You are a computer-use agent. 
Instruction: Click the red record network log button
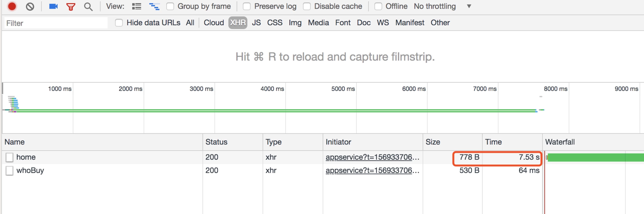coord(12,6)
